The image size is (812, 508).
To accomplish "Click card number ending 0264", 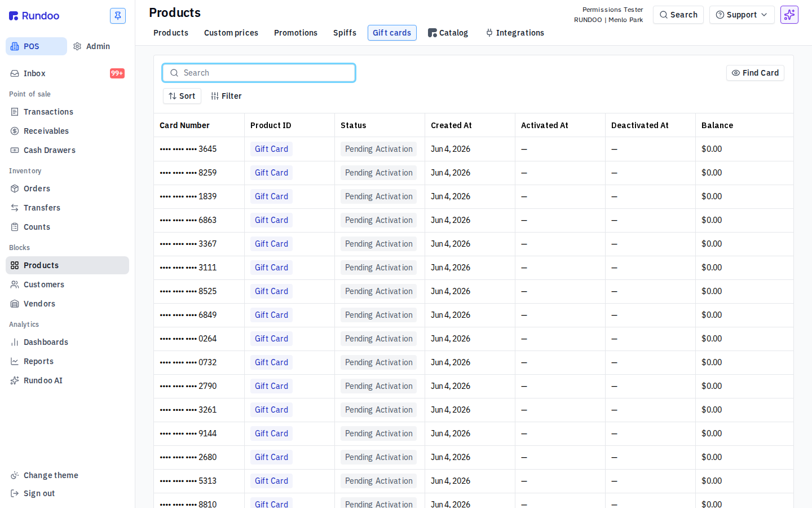I will tap(188, 339).
